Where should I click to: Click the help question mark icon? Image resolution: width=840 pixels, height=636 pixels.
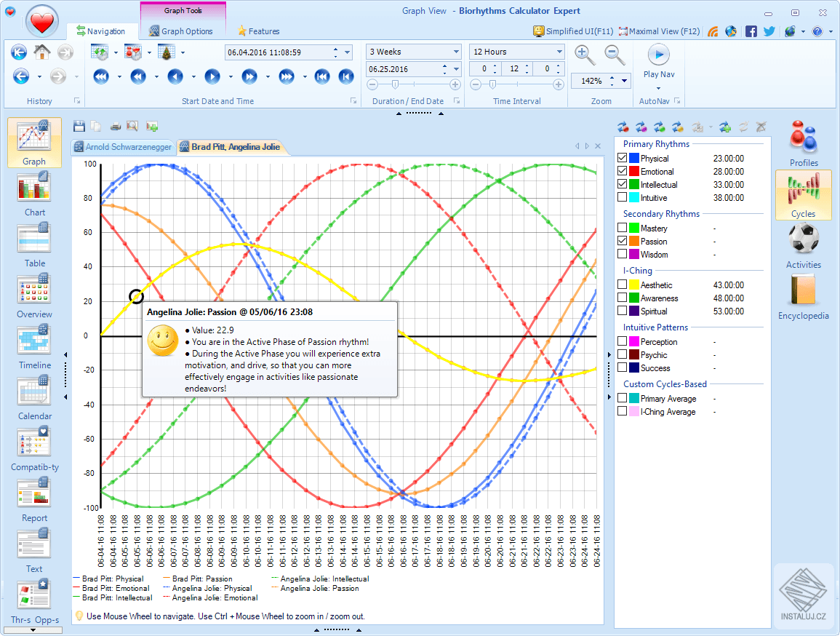click(817, 31)
